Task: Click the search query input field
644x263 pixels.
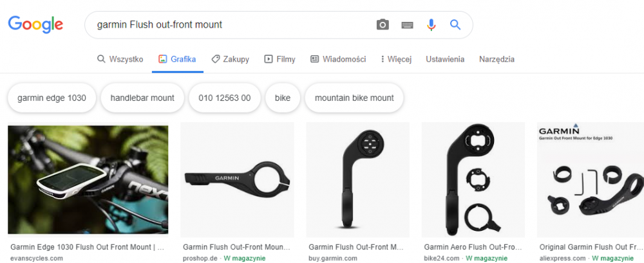Action: coord(232,25)
